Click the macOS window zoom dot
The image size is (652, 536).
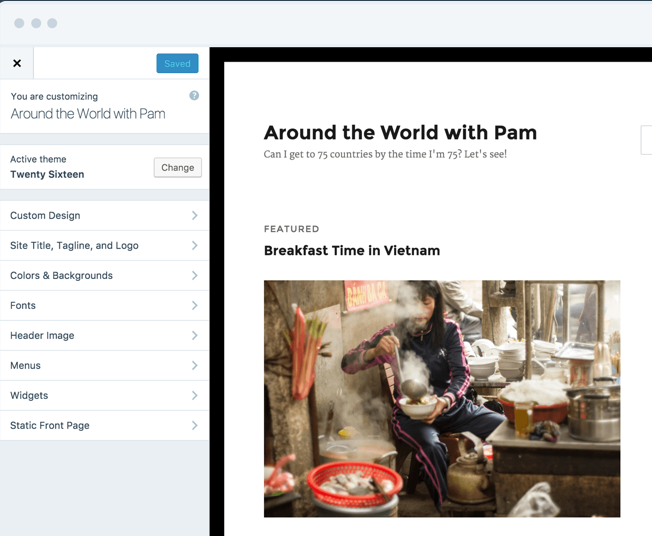[52, 23]
